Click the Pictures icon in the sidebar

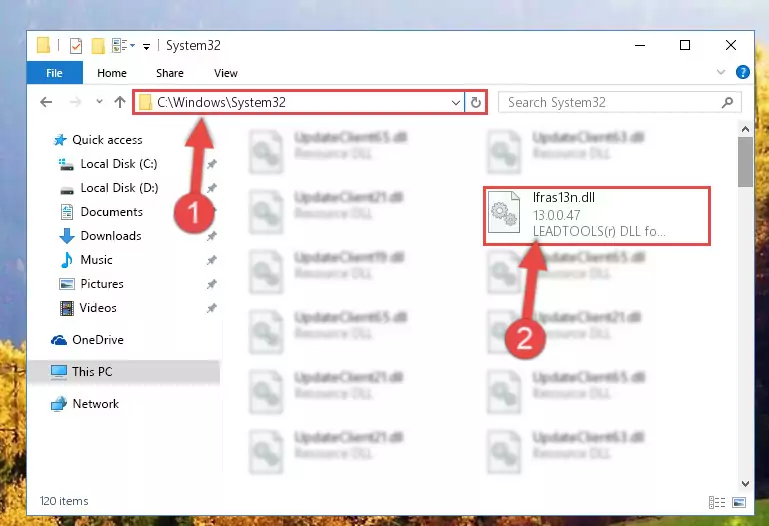tap(67, 284)
